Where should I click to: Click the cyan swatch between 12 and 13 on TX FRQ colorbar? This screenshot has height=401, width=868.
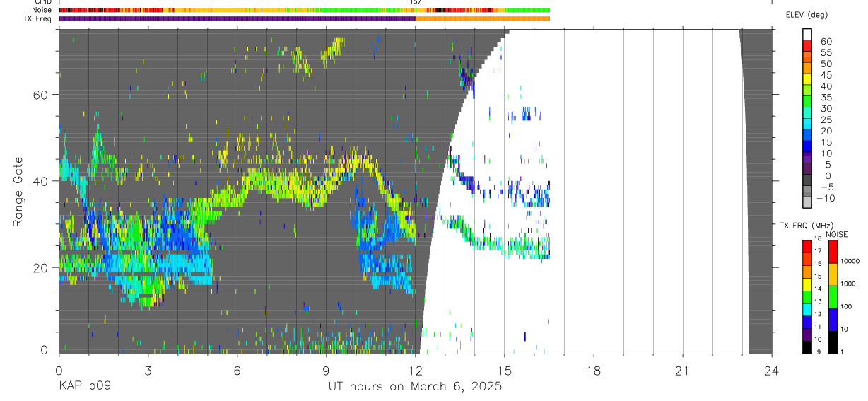(x=807, y=310)
